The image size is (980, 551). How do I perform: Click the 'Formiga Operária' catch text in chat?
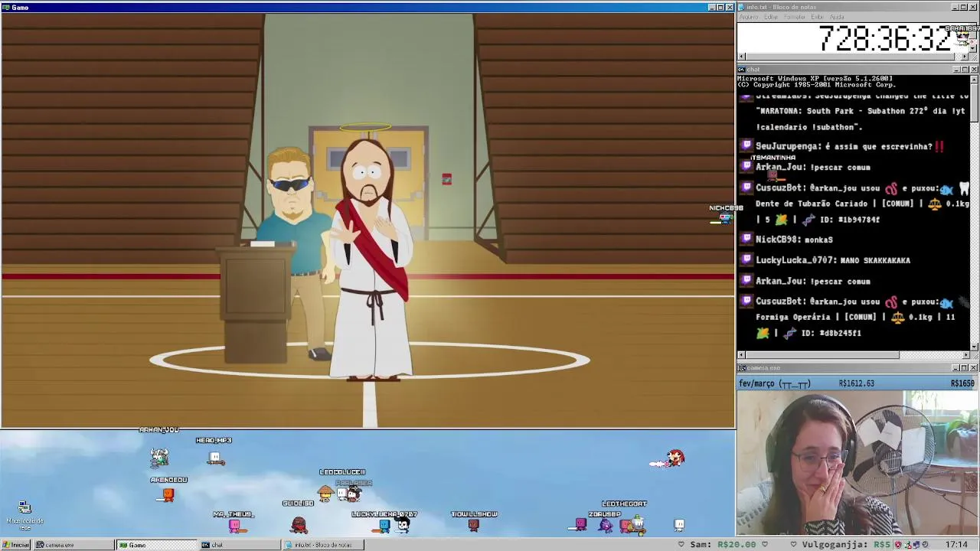coord(793,317)
